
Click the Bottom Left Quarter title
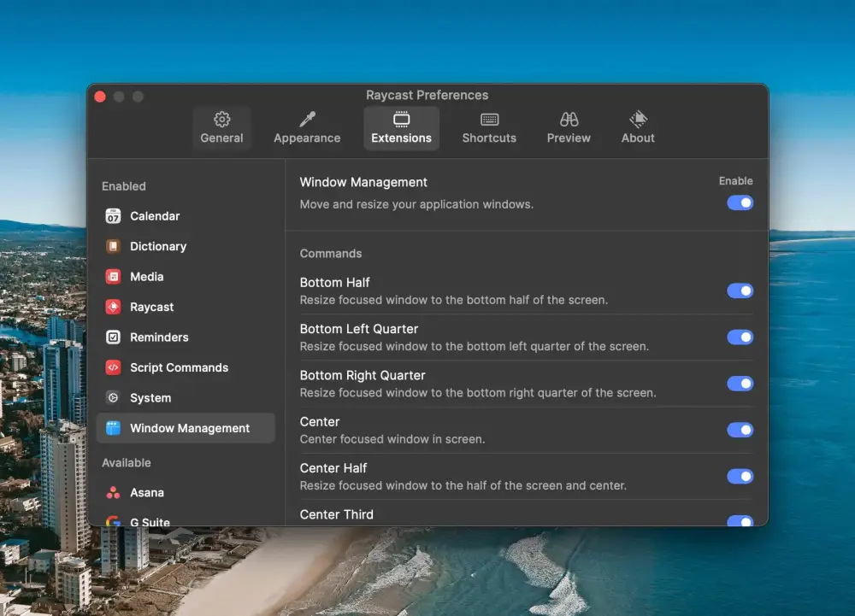pyautogui.click(x=359, y=329)
